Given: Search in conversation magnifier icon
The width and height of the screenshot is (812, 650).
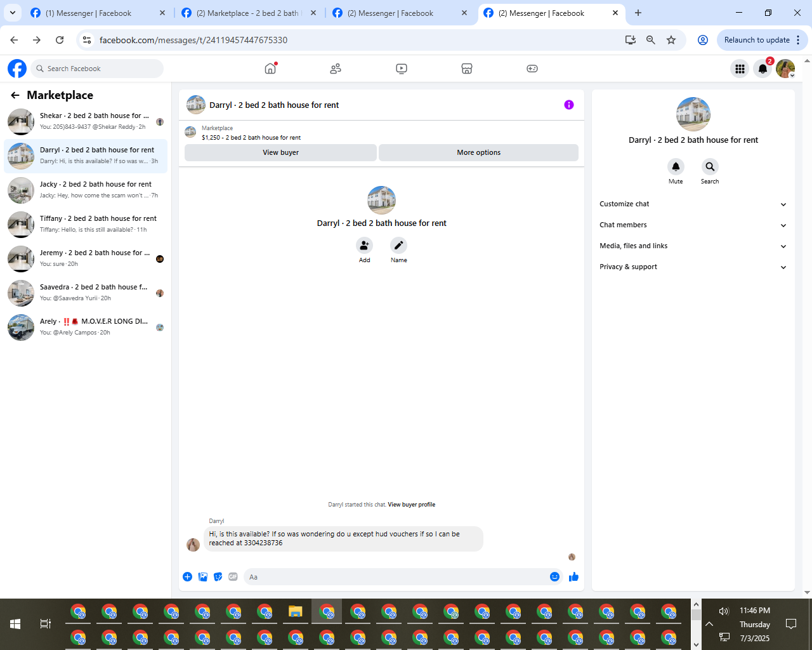Looking at the screenshot, I should [x=710, y=166].
